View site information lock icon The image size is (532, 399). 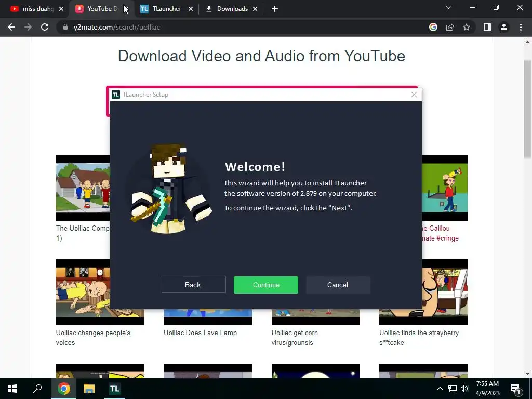pos(65,27)
